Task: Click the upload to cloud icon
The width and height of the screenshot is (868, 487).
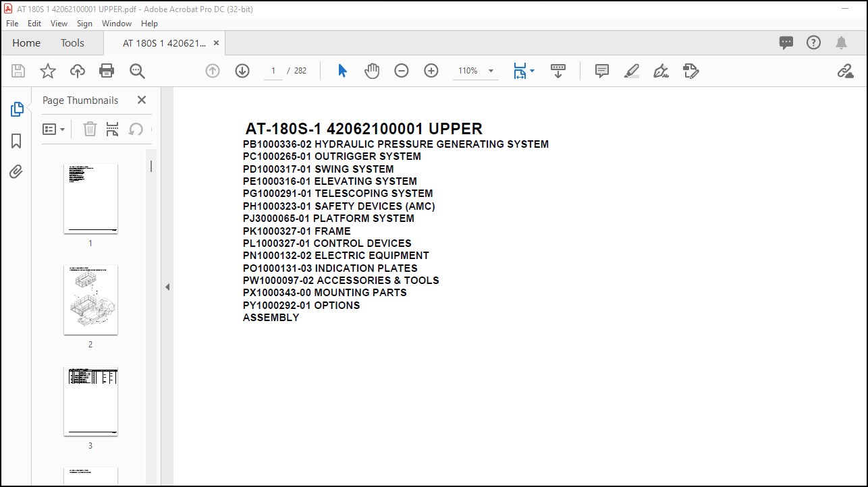Action: [x=78, y=71]
